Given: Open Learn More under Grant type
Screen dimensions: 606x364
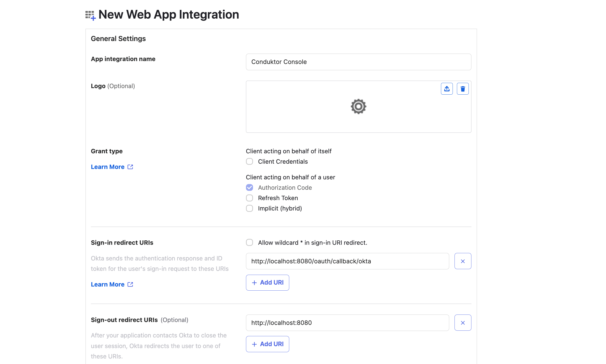Looking at the screenshot, I should tap(112, 167).
